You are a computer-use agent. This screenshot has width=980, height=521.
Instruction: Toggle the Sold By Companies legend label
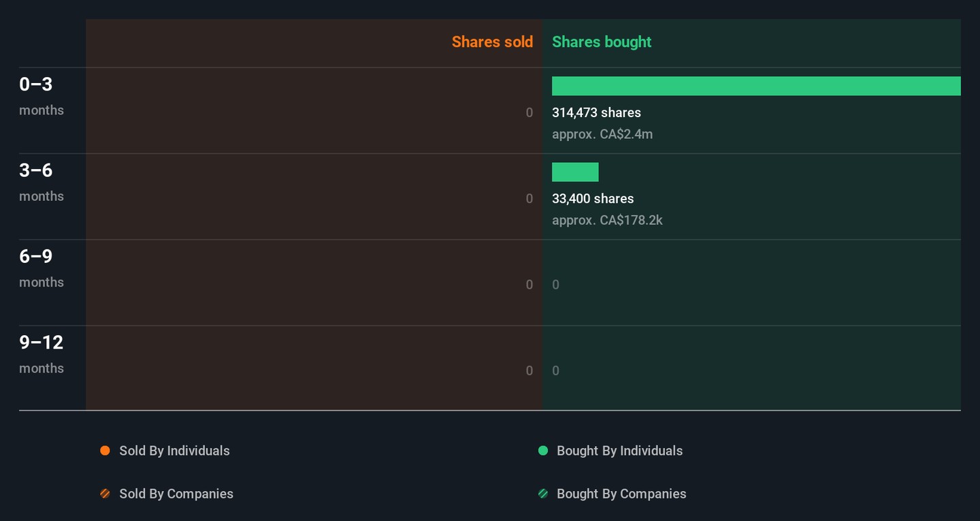[176, 494]
